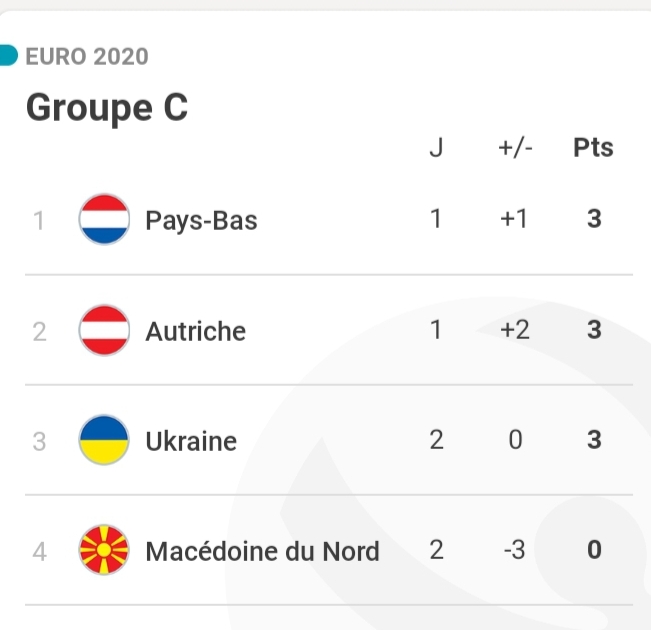Click Autriche goal difference +2
The height and width of the screenshot is (630, 651).
(514, 330)
